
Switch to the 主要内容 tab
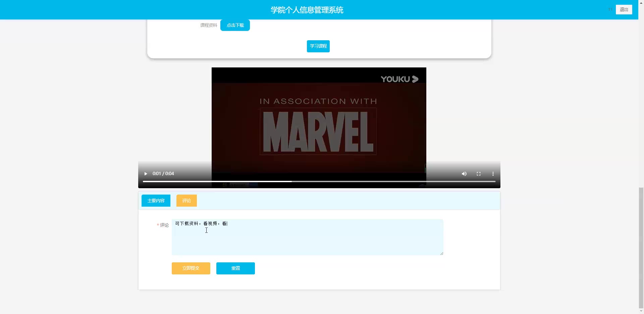coord(156,201)
